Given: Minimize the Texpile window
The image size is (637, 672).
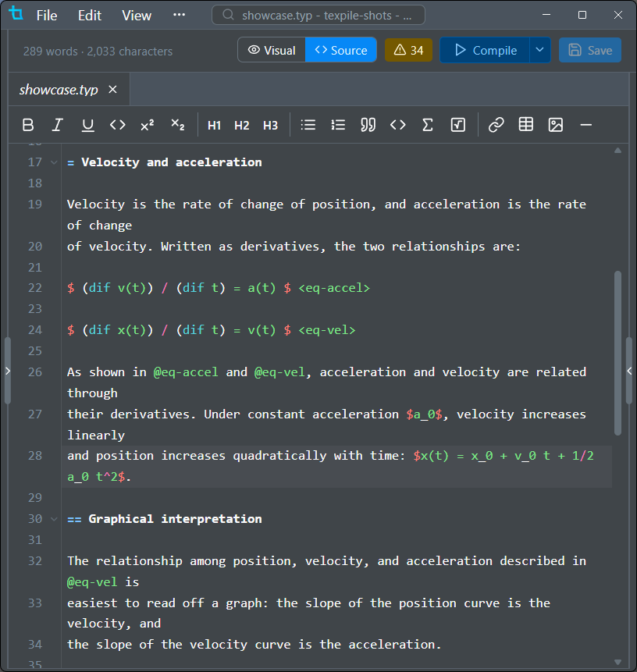Looking at the screenshot, I should coord(546,15).
